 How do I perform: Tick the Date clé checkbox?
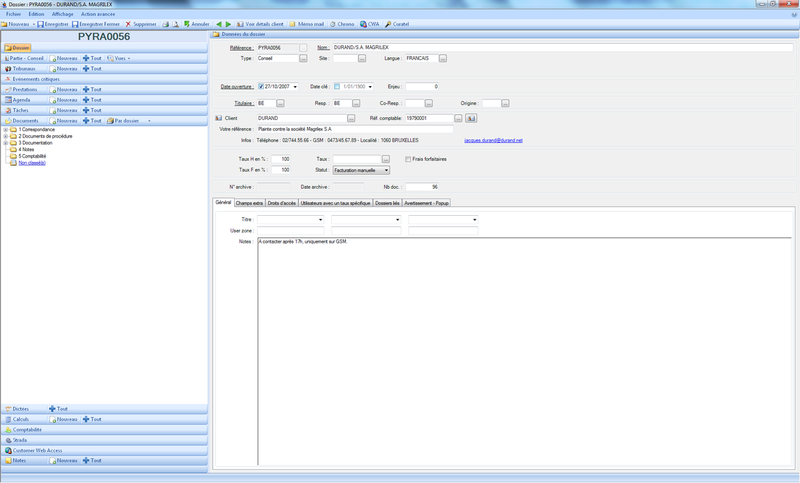(338, 87)
